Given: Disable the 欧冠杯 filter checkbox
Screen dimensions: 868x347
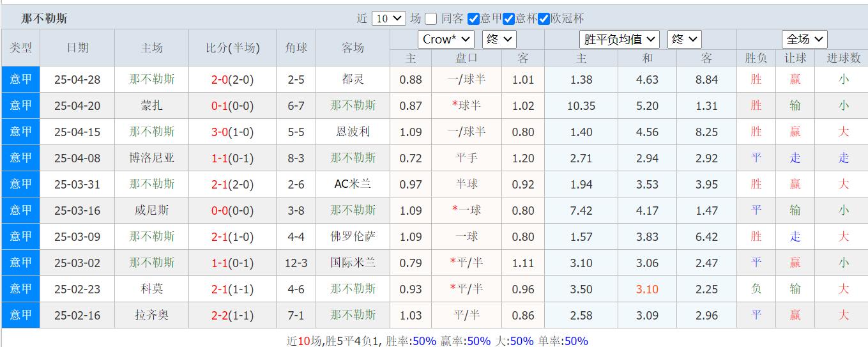Looking at the screenshot, I should (x=544, y=19).
